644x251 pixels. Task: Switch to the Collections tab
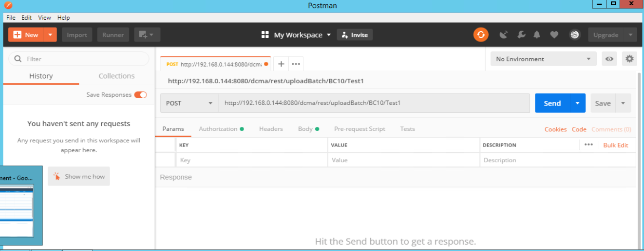click(117, 76)
